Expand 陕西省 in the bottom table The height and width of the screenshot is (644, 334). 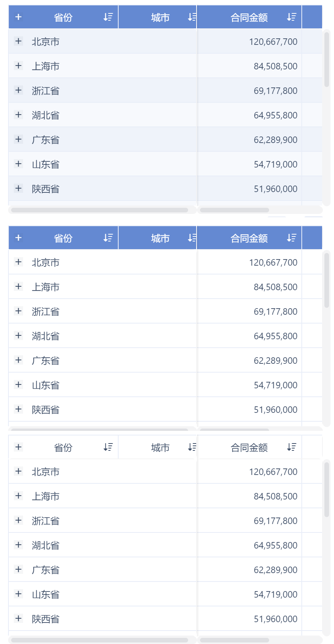[18, 618]
